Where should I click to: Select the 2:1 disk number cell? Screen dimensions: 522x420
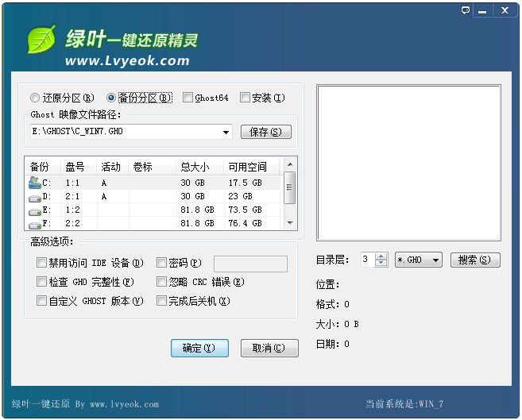72,197
